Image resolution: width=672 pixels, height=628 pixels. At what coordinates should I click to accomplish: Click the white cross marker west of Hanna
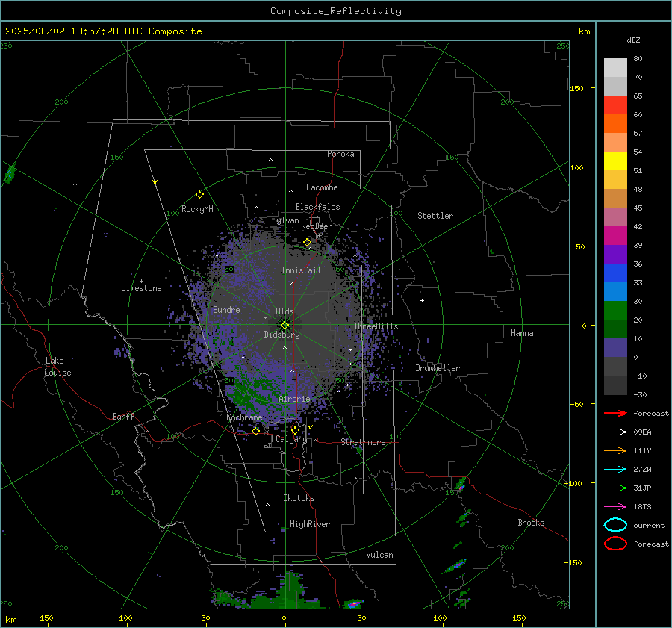click(422, 300)
